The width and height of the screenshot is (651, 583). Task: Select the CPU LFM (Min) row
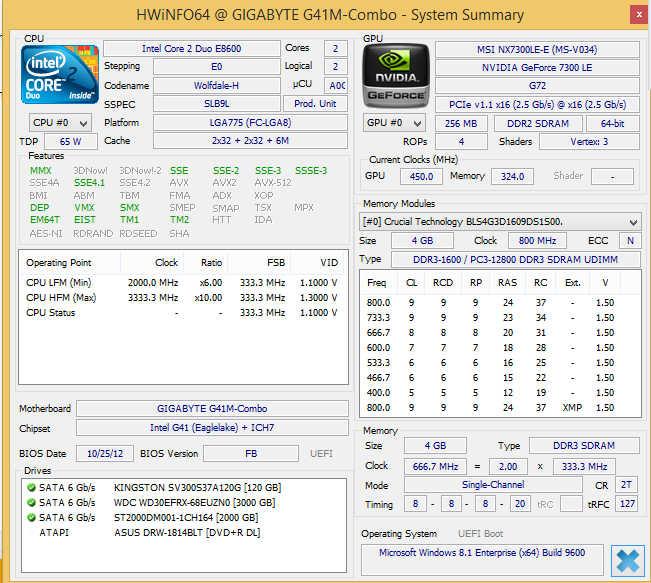182,283
